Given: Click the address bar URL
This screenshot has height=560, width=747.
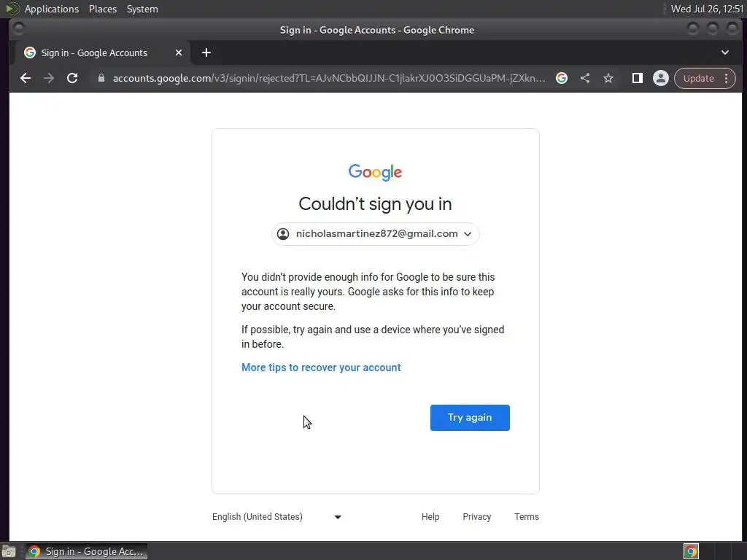Looking at the screenshot, I should [329, 78].
